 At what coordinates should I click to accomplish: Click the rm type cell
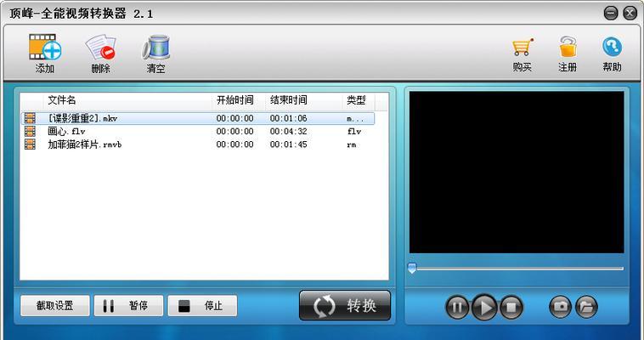(352, 144)
